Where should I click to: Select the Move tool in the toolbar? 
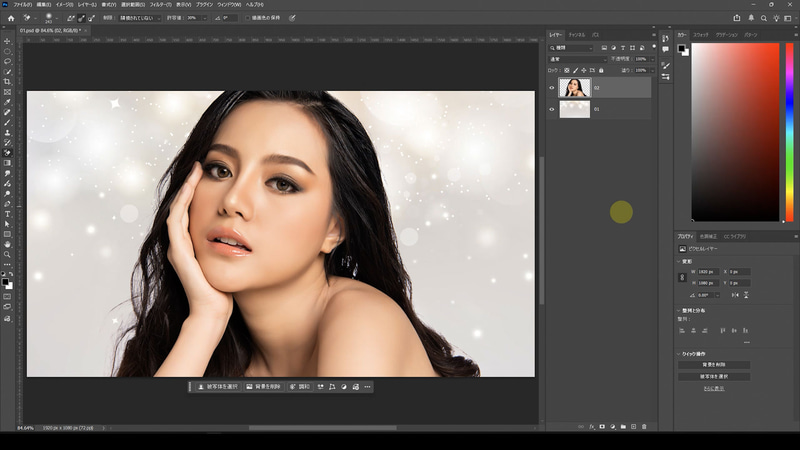[7, 41]
